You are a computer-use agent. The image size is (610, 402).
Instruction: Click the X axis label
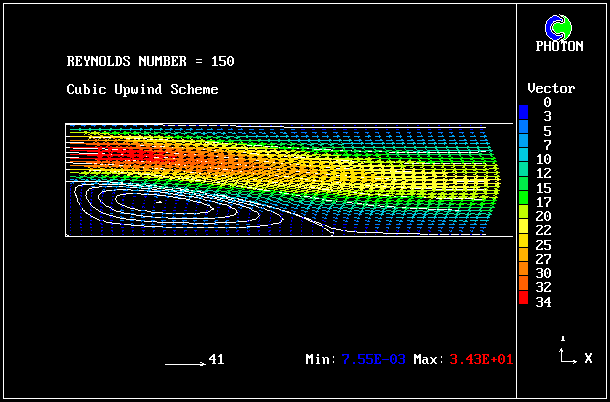[x=589, y=358]
